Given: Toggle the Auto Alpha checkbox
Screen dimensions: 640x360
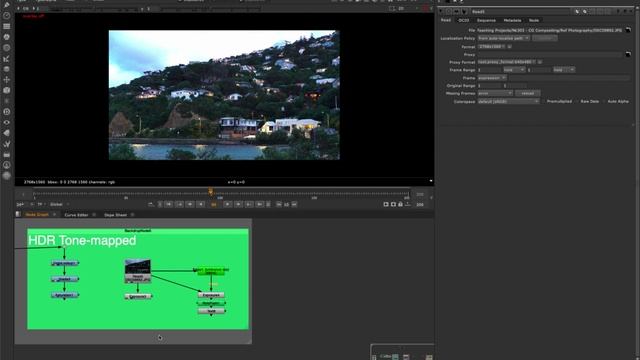Looking at the screenshot, I should tap(605, 101).
